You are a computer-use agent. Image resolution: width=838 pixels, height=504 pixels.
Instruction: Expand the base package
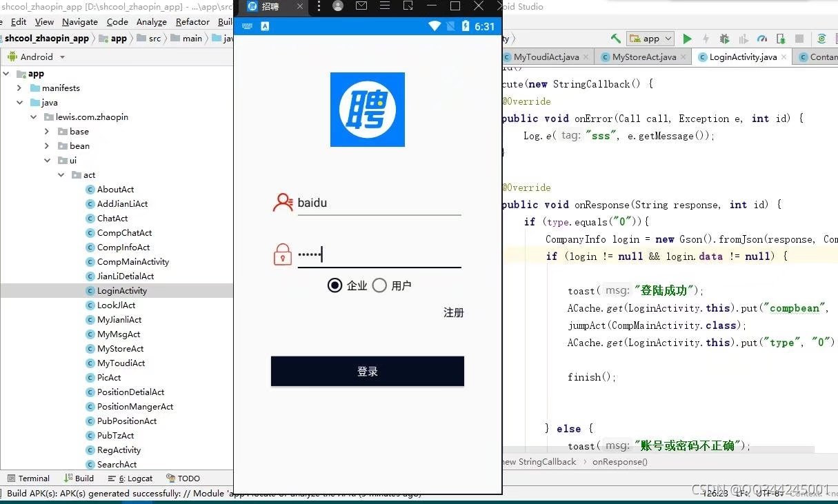click(47, 132)
